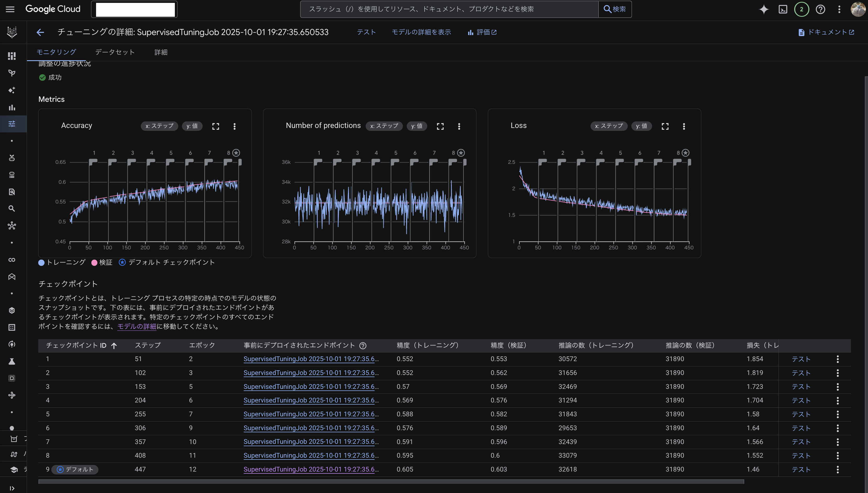The width and height of the screenshot is (868, 493).
Task: Toggle トレーニング series in the legend
Action: (x=62, y=262)
